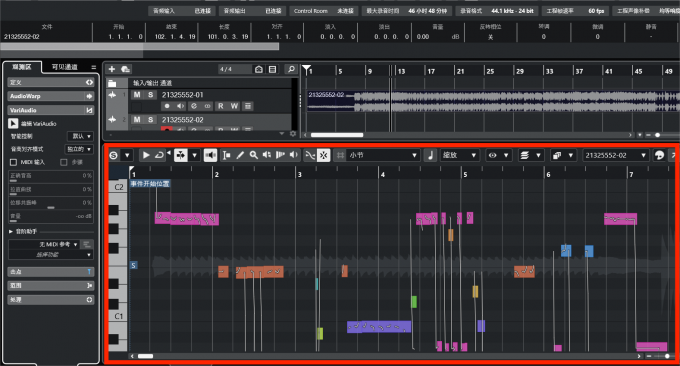The height and width of the screenshot is (366, 680).
Task: Select the Draw pencil tool
Action: pyautogui.click(x=240, y=155)
